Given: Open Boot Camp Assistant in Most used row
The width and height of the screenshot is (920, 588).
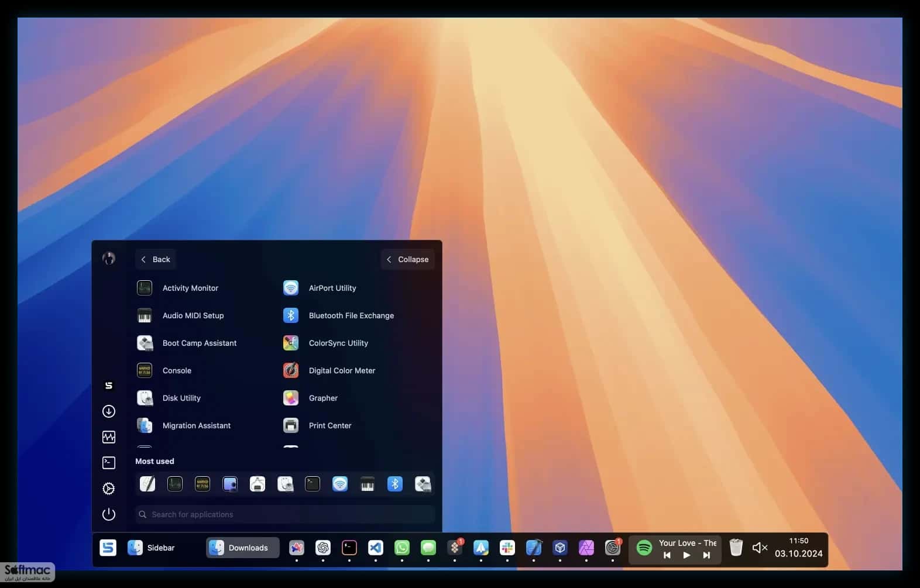Looking at the screenshot, I should coord(423,484).
